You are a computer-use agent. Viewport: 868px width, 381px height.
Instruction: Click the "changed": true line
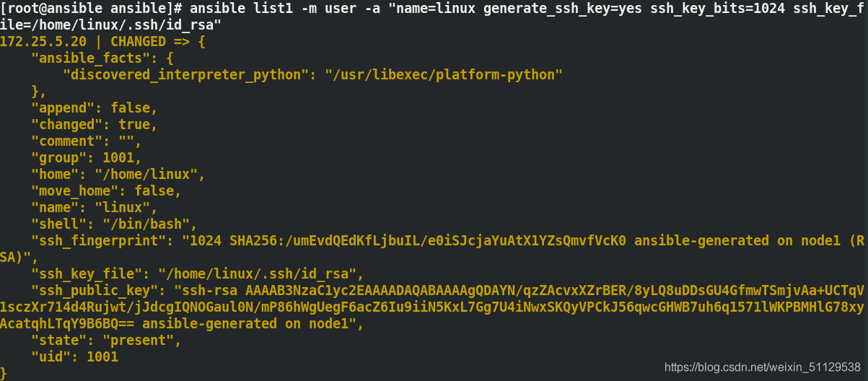95,125
